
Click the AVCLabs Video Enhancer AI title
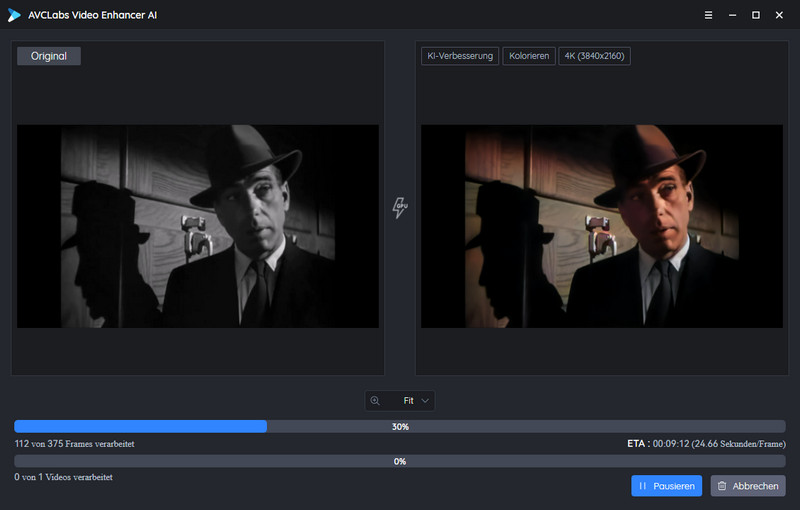coord(92,15)
